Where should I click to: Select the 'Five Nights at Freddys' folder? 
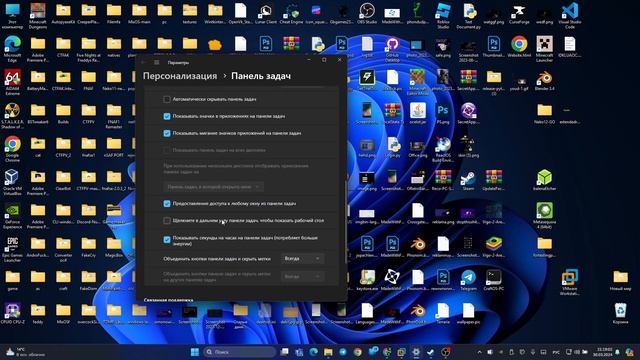[88, 49]
